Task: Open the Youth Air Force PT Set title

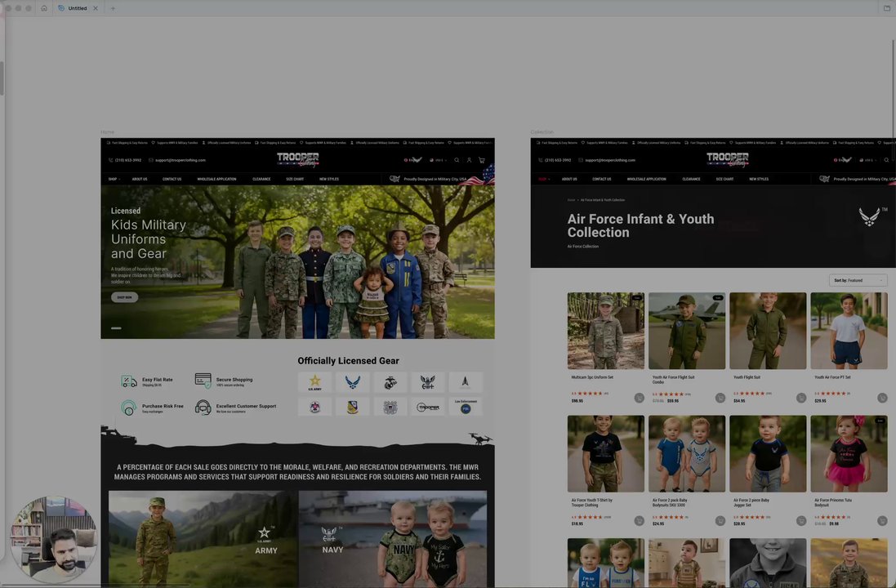Action: tap(832, 377)
